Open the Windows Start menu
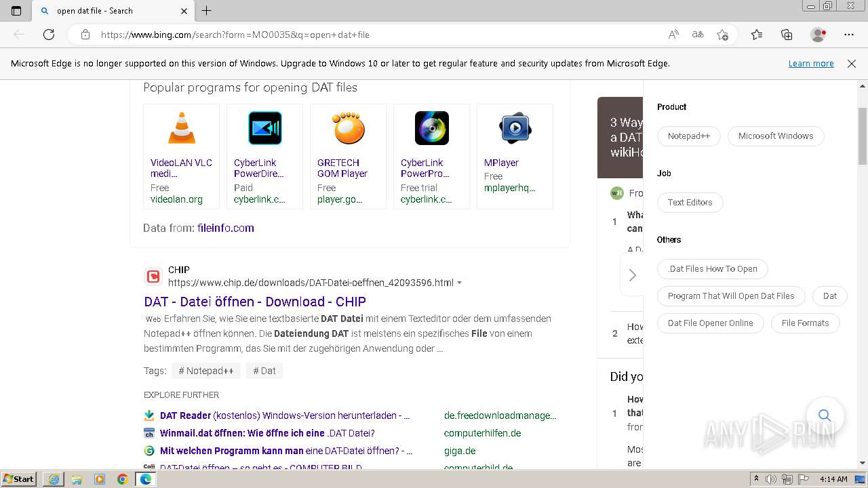This screenshot has width=868, height=488. click(x=19, y=479)
